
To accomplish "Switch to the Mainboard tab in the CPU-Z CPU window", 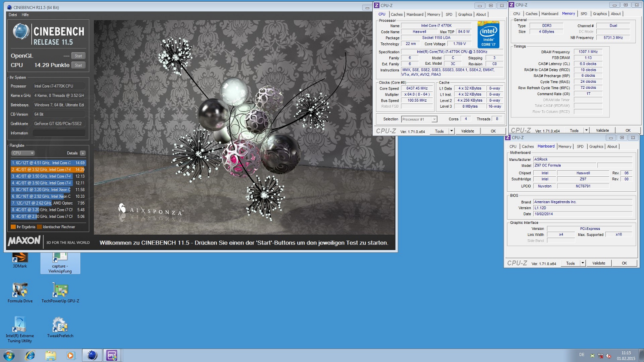I will (415, 15).
